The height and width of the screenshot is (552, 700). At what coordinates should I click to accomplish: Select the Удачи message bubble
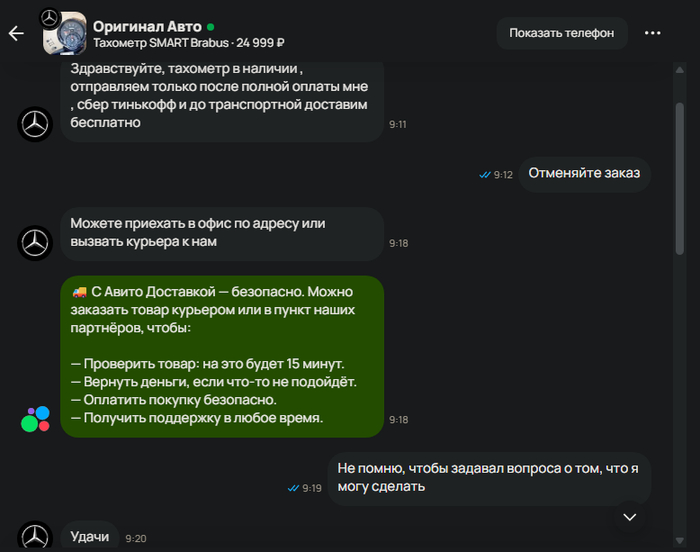click(89, 537)
